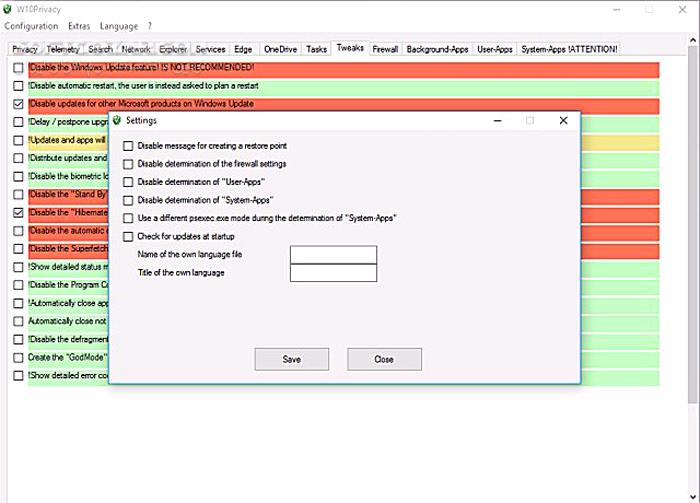Check 'Disable the "Stand By"' checkbox
The height and width of the screenshot is (503, 700).
[x=18, y=195]
